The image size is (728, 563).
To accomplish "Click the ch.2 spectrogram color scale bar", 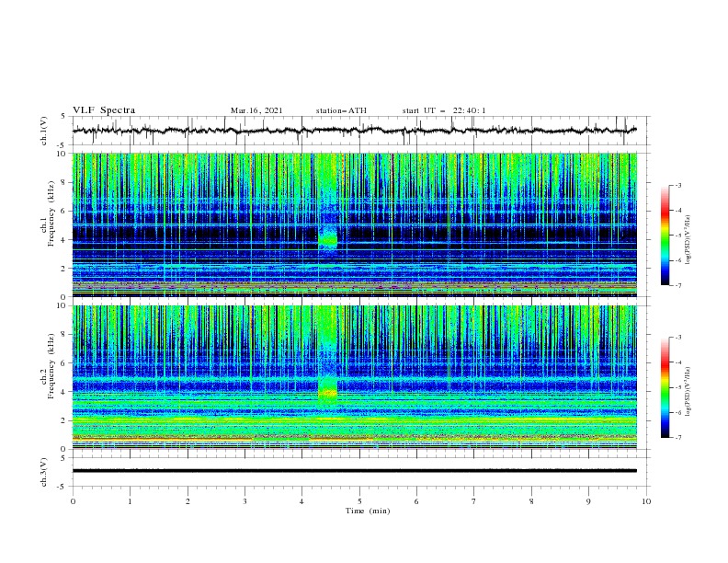I will [665, 387].
